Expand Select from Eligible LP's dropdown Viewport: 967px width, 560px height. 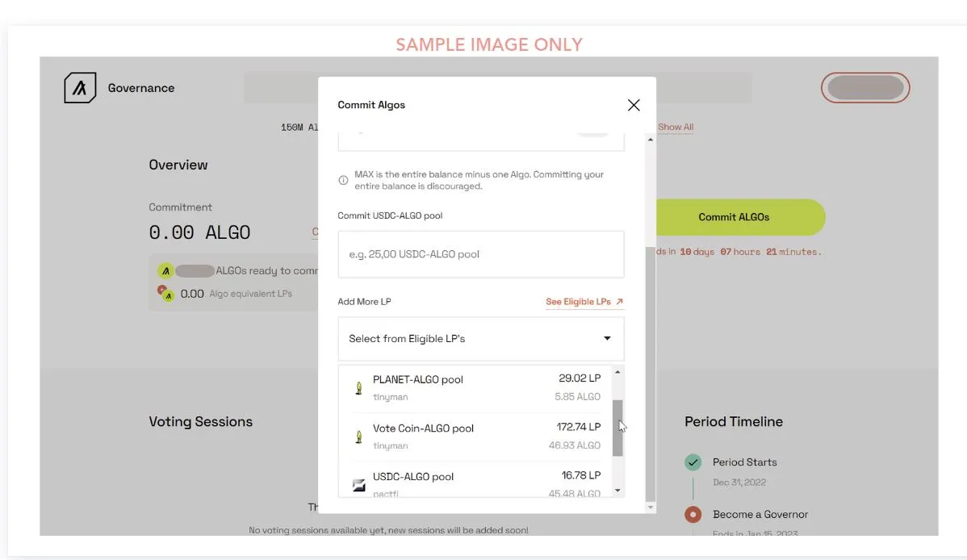click(481, 339)
